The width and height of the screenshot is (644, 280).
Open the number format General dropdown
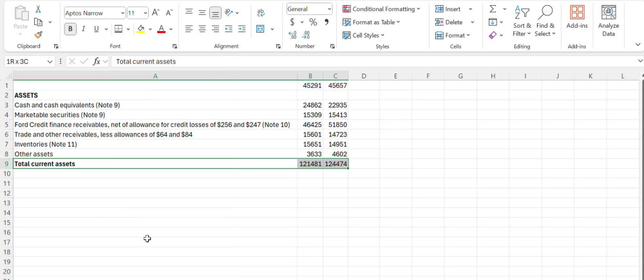click(329, 9)
